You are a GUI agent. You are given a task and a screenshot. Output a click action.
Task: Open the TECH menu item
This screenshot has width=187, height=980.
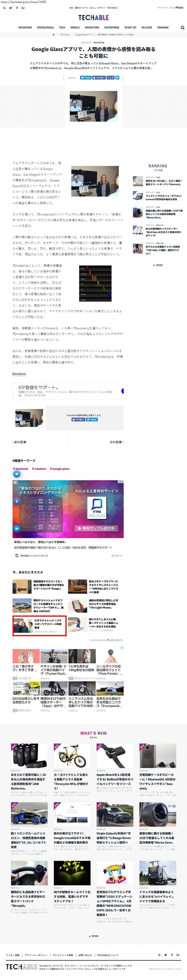tap(62, 27)
